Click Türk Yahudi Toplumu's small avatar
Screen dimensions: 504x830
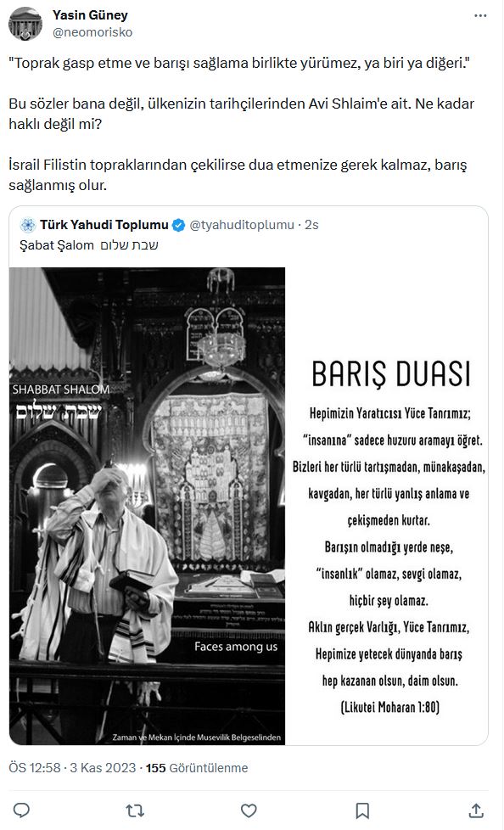[x=27, y=225]
